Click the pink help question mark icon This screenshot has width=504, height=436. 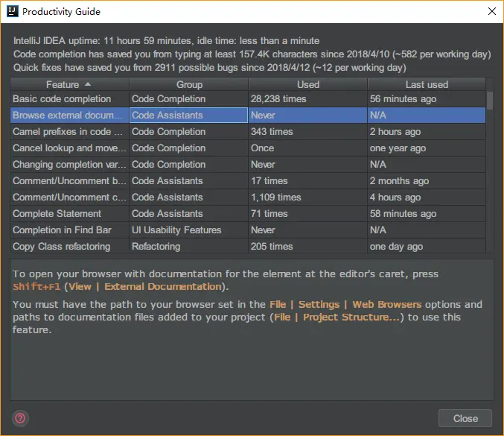click(x=20, y=418)
